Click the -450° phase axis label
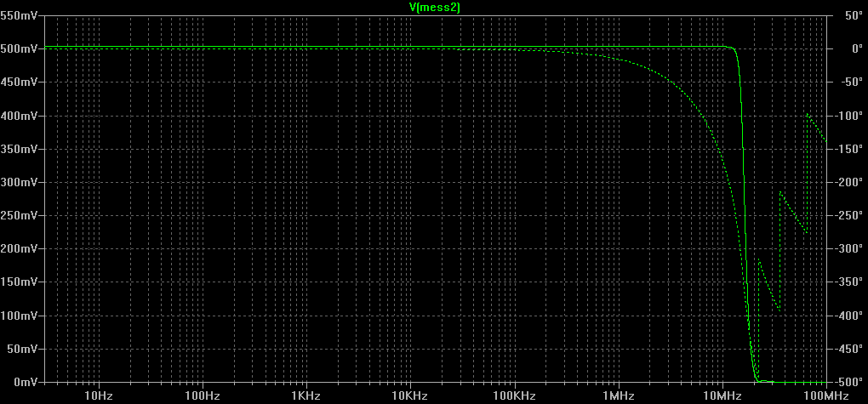This screenshot has width=868, height=404. click(x=848, y=349)
